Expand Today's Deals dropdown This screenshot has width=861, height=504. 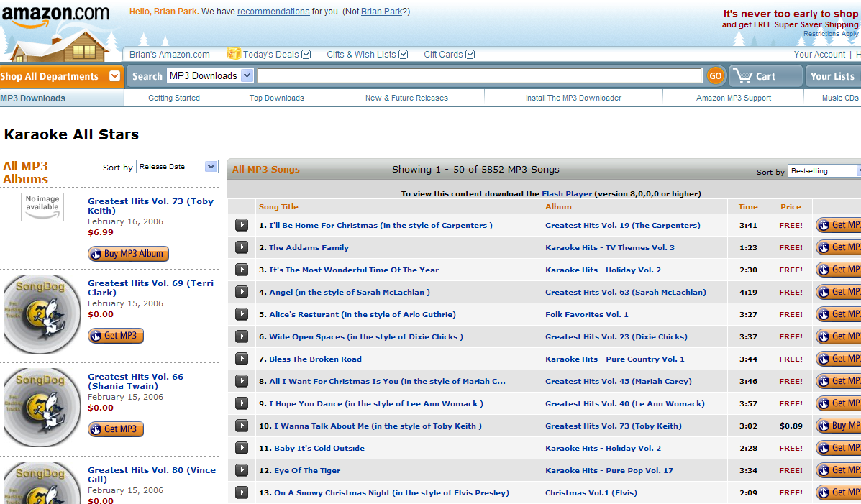click(x=306, y=55)
